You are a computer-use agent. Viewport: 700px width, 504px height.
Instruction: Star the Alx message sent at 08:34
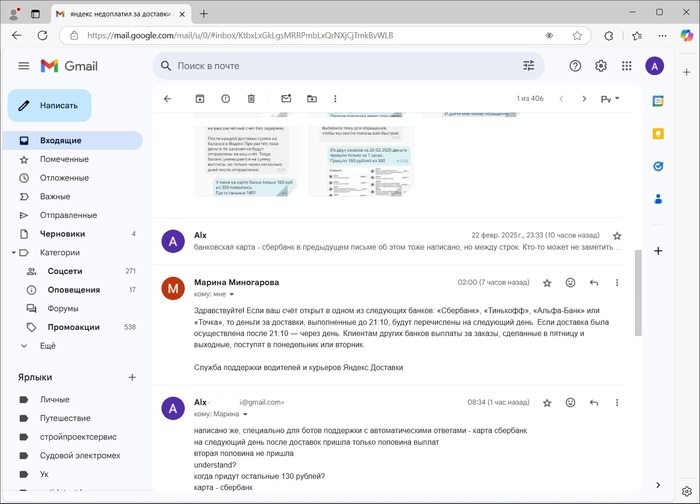[547, 403]
